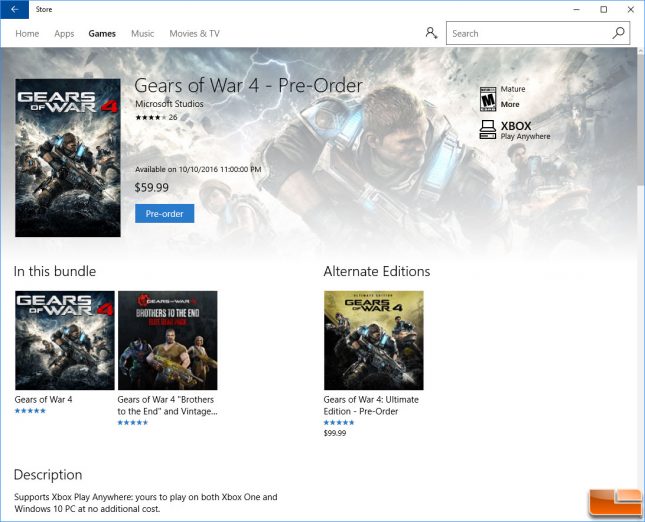
Task: Open the Gears of War 4 bundle thumbnail
Action: pyautogui.click(x=65, y=340)
